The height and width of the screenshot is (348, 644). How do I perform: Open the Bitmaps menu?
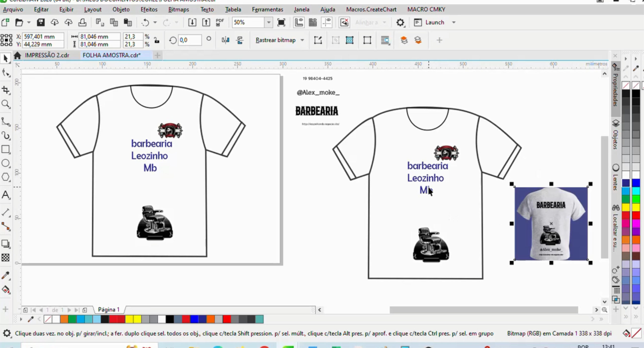178,9
